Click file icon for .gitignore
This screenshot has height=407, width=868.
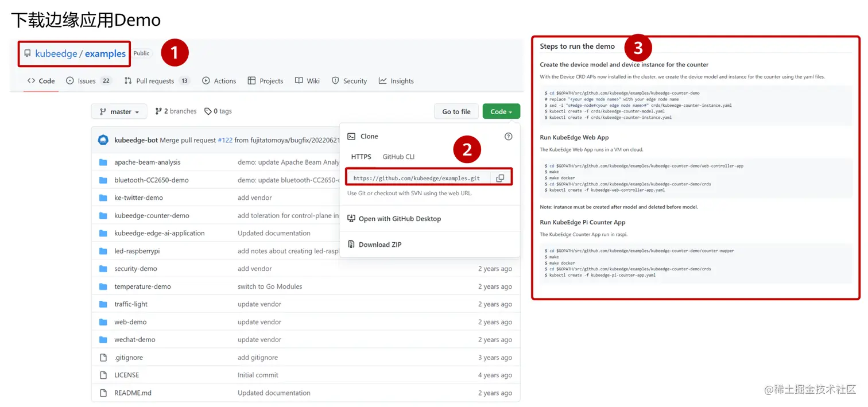[x=103, y=358]
